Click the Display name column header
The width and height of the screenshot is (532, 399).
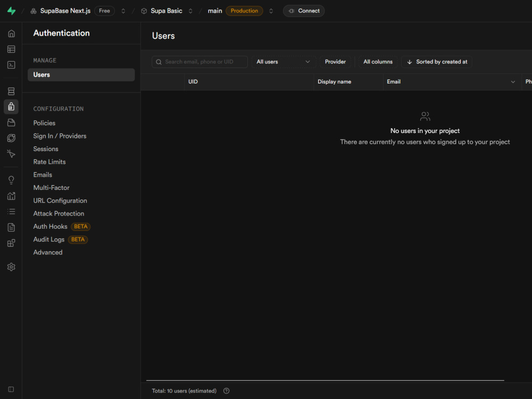click(348, 82)
